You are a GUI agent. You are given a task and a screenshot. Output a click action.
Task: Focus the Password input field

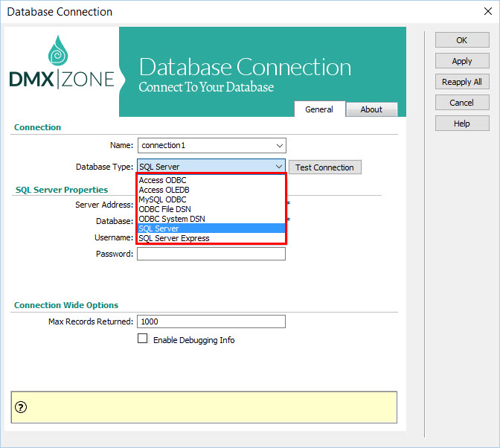pyautogui.click(x=211, y=254)
